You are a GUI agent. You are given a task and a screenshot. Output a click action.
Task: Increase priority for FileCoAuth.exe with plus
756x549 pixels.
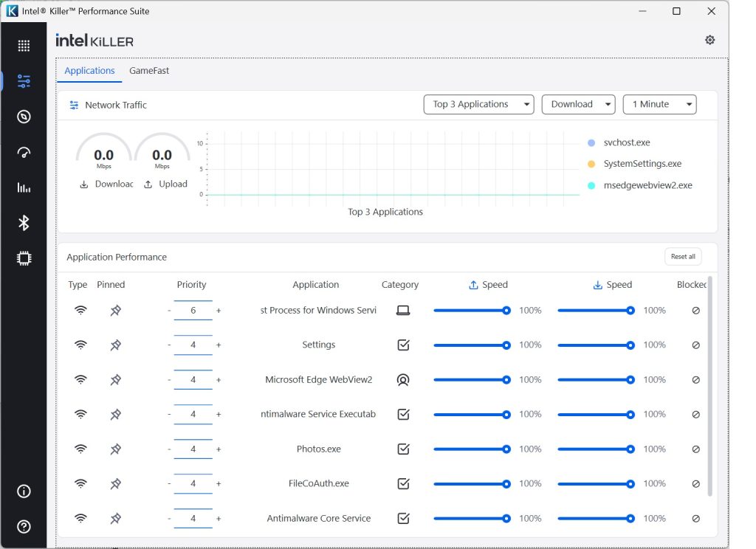click(219, 484)
